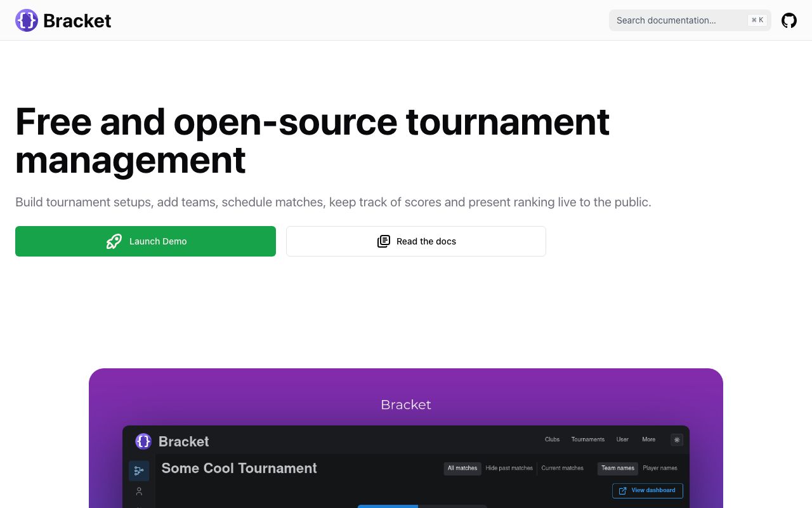
Task: Select Hide past matches in the preview
Action: [x=509, y=469]
